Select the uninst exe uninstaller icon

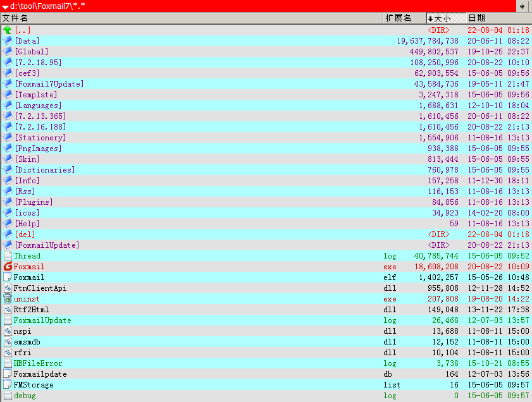8,299
